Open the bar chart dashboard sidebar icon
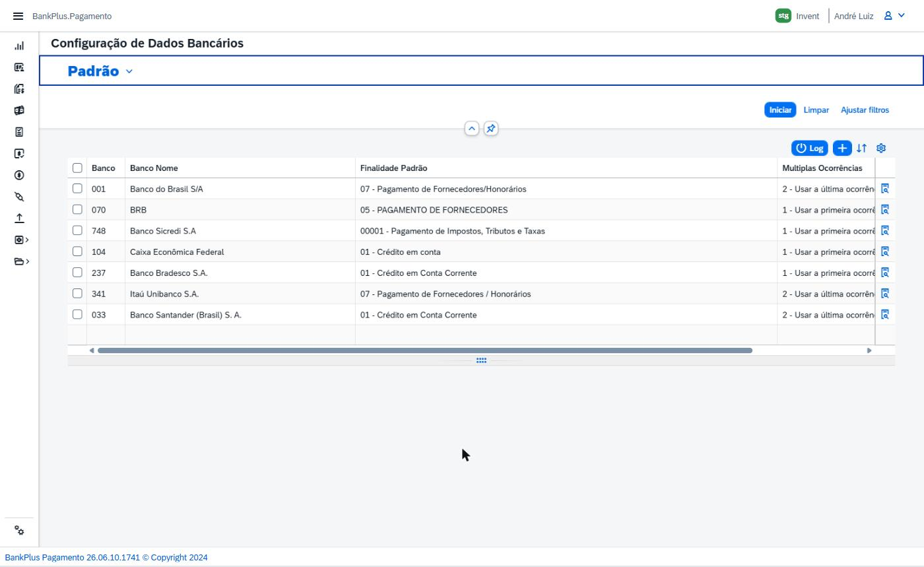The image size is (924, 567). tap(19, 46)
